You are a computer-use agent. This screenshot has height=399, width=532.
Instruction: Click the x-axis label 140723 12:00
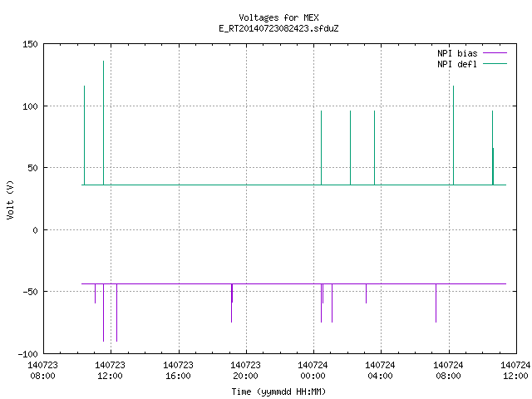110,370
